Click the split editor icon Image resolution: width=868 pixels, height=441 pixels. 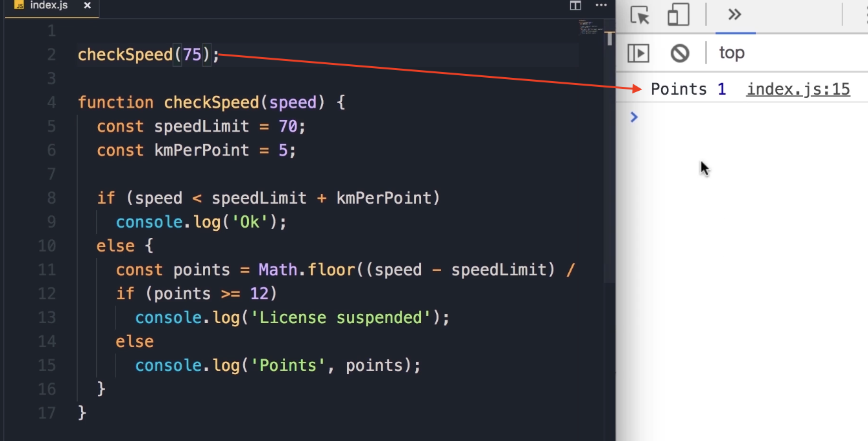pyautogui.click(x=575, y=6)
